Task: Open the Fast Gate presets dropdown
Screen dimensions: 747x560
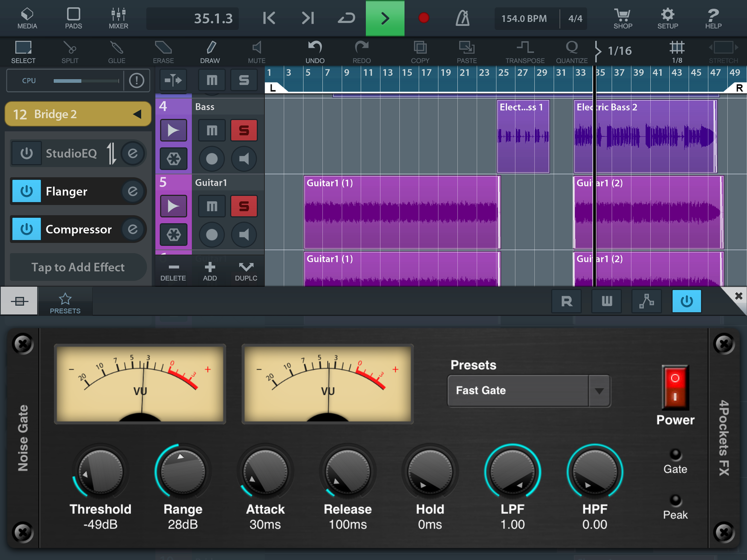Action: [x=599, y=391]
